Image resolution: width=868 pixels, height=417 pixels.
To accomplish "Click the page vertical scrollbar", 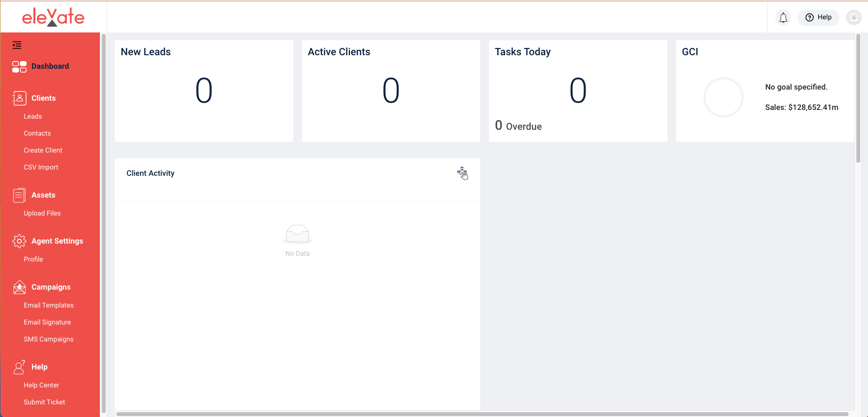I will click(858, 98).
